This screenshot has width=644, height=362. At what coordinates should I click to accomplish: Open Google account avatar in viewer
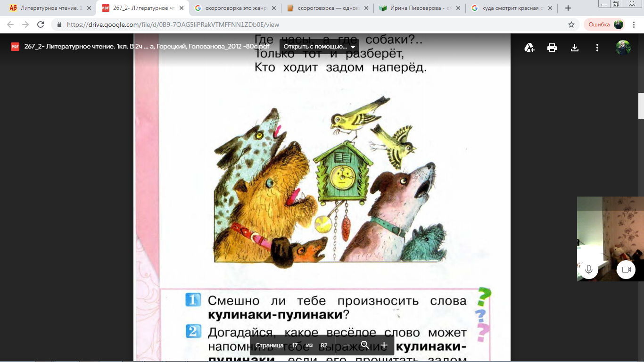623,47
